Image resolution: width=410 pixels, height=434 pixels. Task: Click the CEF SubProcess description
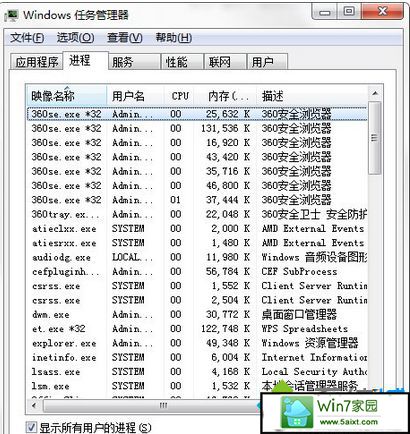click(299, 272)
